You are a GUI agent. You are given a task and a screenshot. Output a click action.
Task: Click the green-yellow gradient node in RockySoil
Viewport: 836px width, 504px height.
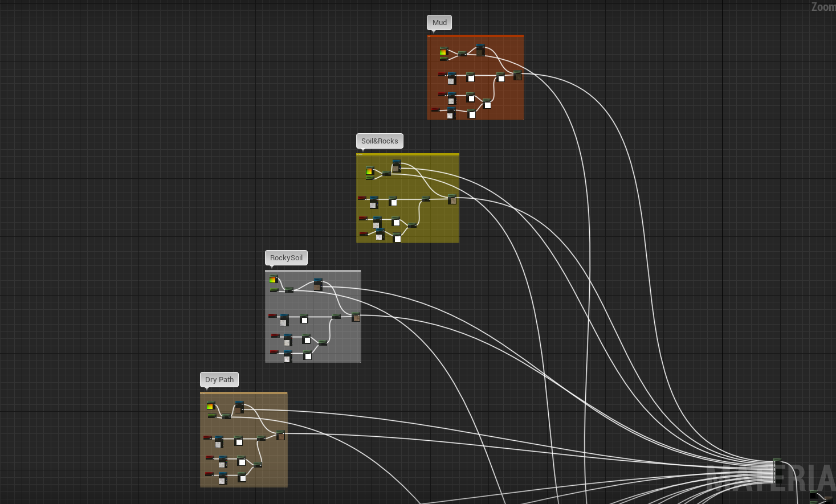click(274, 280)
